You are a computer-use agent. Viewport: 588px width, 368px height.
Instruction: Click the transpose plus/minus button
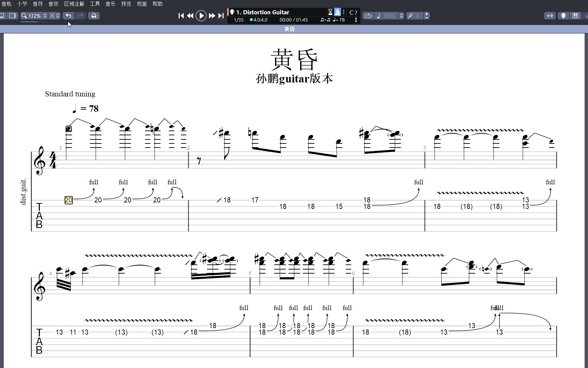click(x=427, y=16)
